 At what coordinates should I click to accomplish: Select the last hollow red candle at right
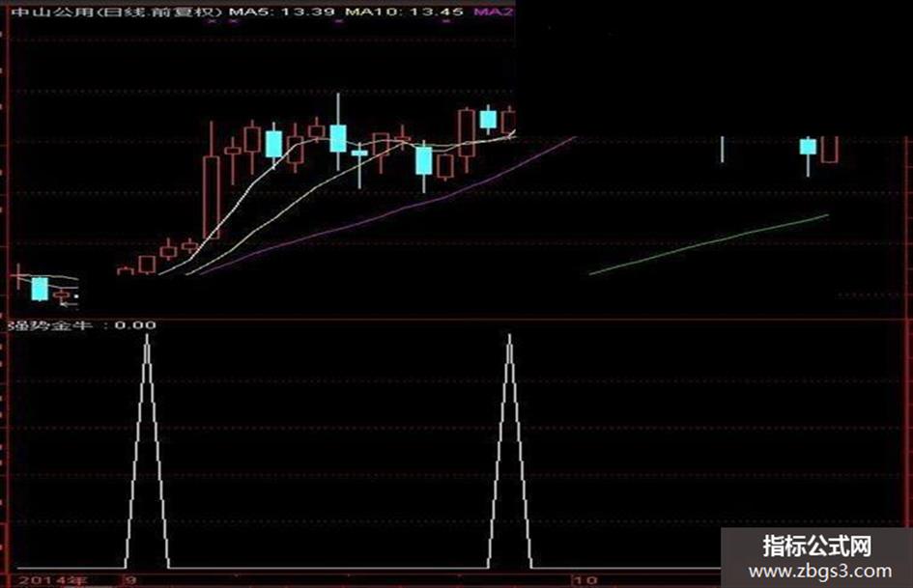click(x=829, y=150)
